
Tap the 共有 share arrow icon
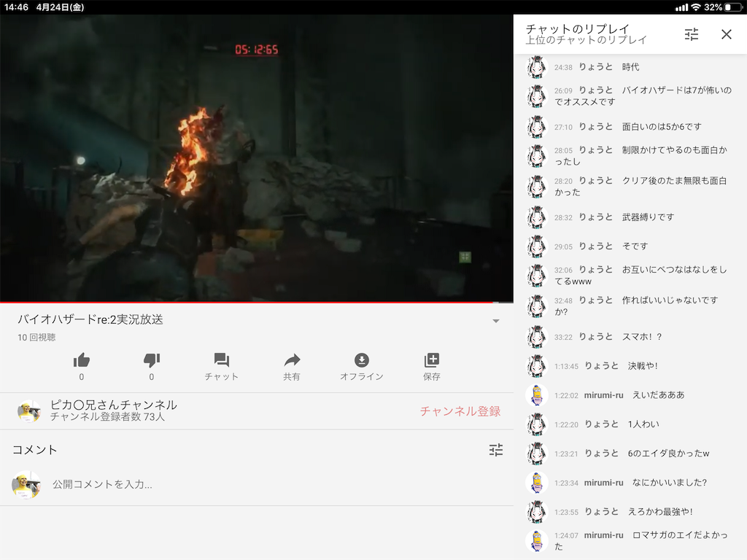(292, 360)
